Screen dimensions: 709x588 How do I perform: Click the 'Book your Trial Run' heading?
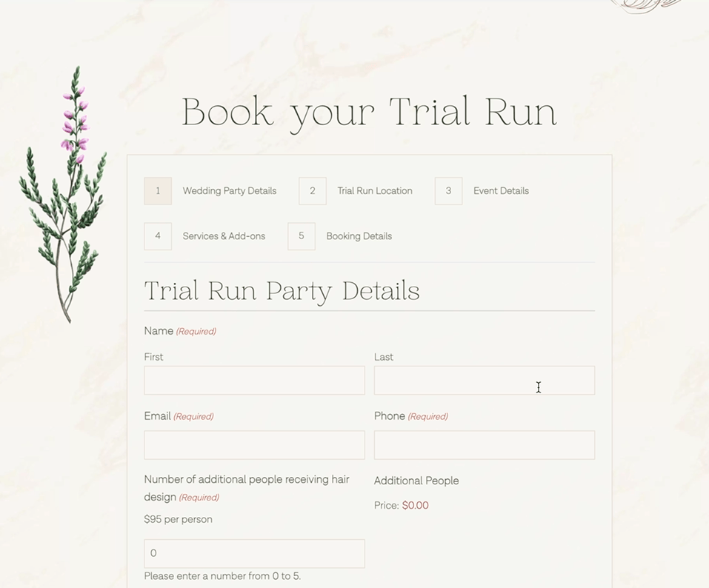pos(369,113)
